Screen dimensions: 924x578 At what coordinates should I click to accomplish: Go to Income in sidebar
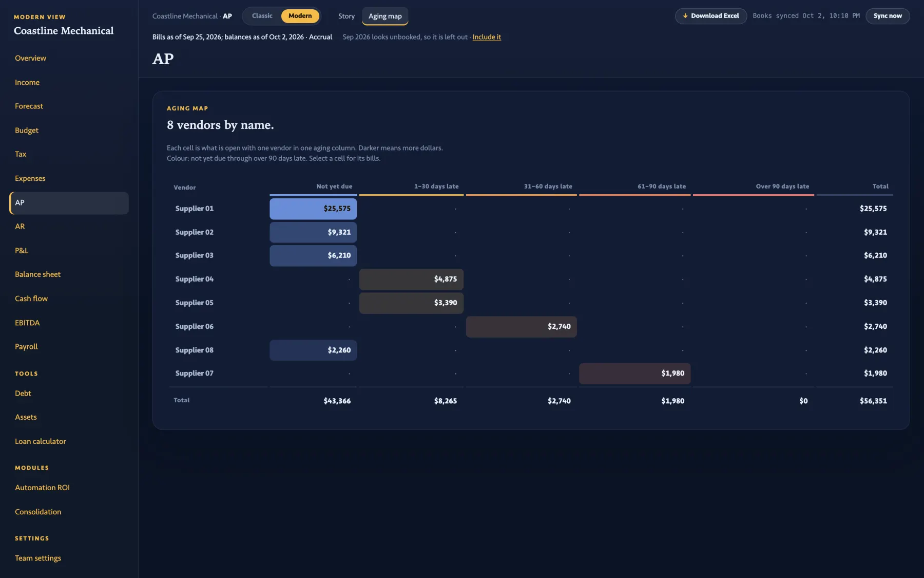(x=69, y=82)
